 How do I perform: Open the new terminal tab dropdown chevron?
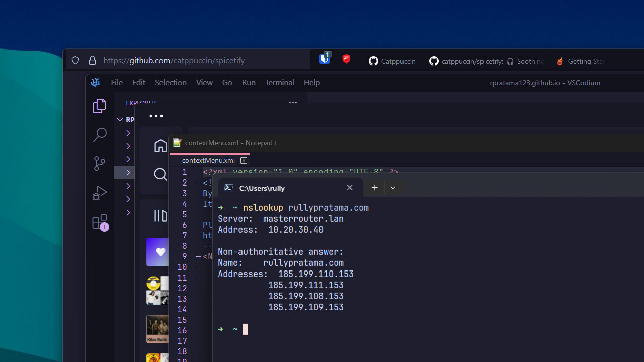[x=393, y=187]
